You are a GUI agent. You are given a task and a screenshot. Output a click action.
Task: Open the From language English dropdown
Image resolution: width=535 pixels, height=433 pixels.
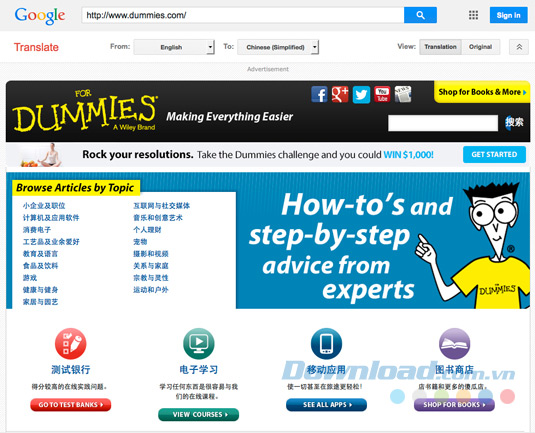tap(174, 47)
